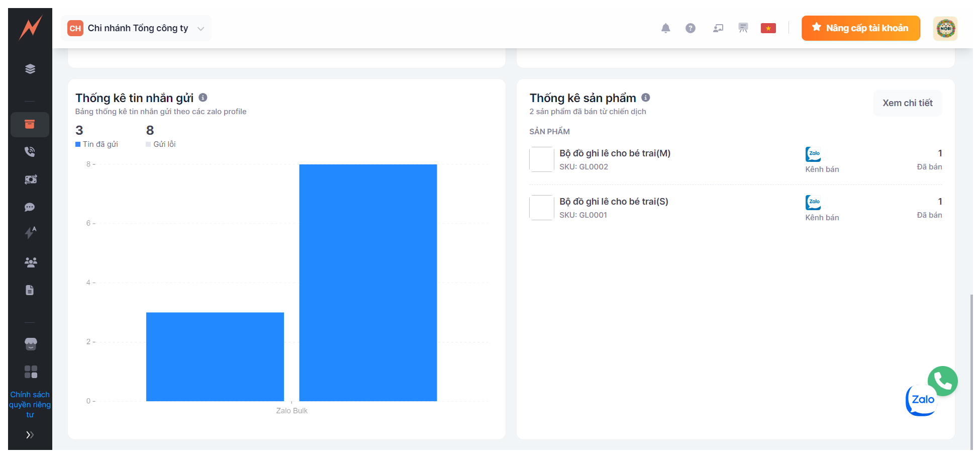The height and width of the screenshot is (457, 980).
Task: Open 'Chính sách quyền riêng tư' link
Action: click(30, 405)
